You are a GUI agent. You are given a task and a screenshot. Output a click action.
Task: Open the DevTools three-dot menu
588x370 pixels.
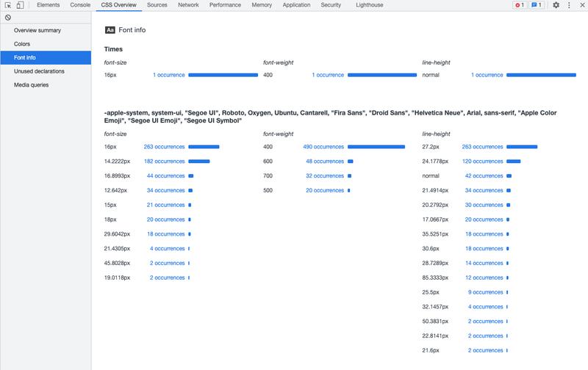pos(568,5)
